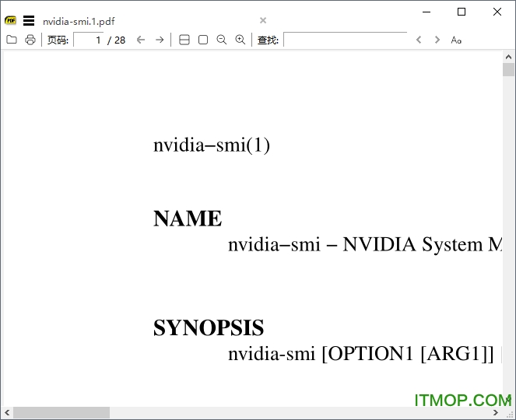The height and width of the screenshot is (420, 516).
Task: Switch to single page fit icon
Action: click(x=203, y=40)
